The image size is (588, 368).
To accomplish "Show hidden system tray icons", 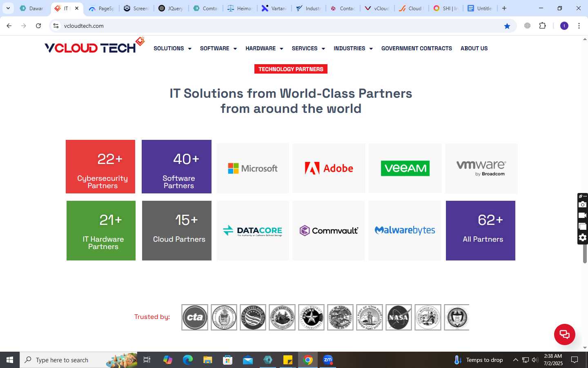I will [515, 360].
